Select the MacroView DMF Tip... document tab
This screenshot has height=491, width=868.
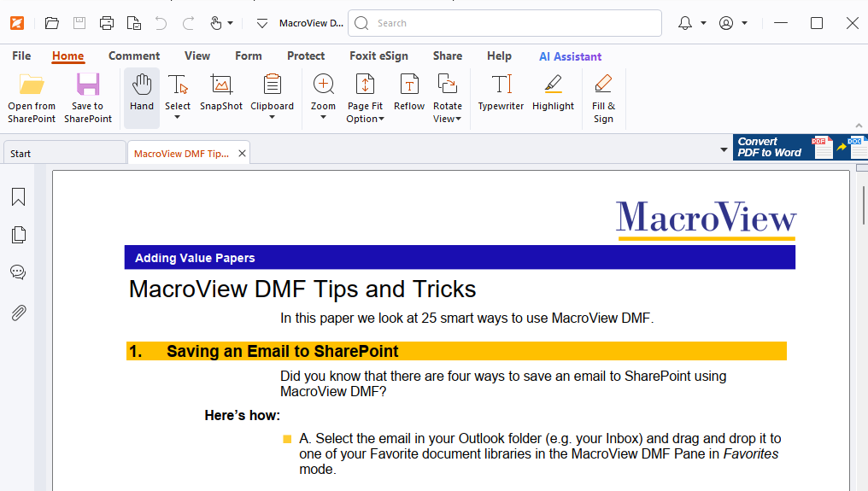point(181,154)
